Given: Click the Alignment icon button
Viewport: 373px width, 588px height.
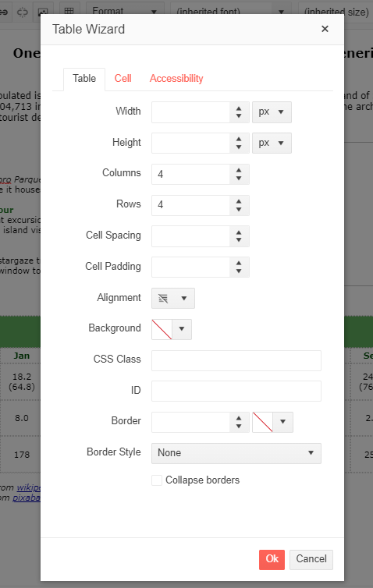Looking at the screenshot, I should 163,299.
